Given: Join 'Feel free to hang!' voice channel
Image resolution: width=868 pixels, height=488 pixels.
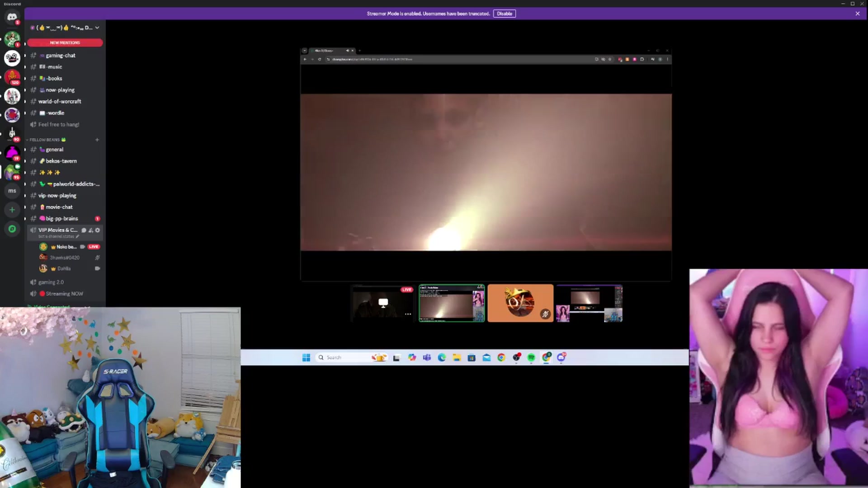Looking at the screenshot, I should (65, 124).
